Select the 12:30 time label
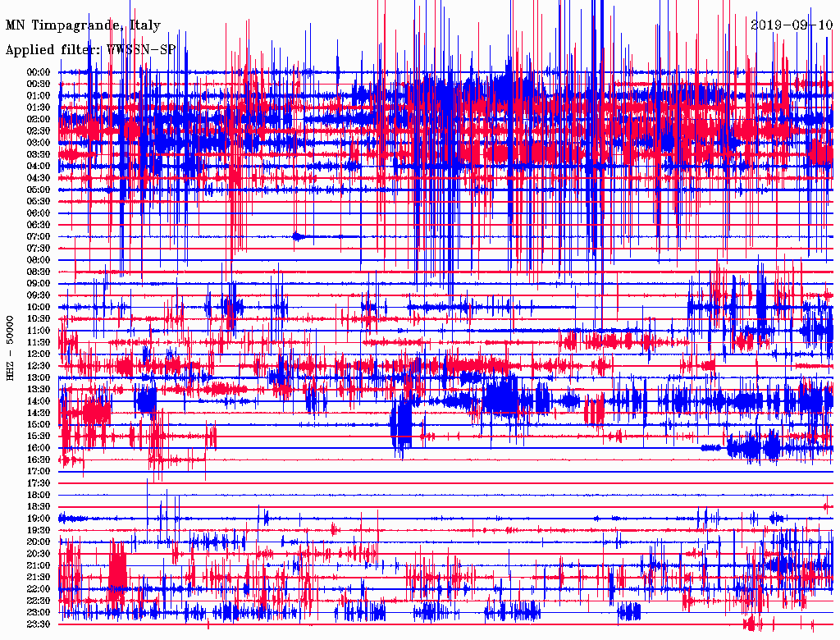The height and width of the screenshot is (640, 840). pyautogui.click(x=39, y=366)
